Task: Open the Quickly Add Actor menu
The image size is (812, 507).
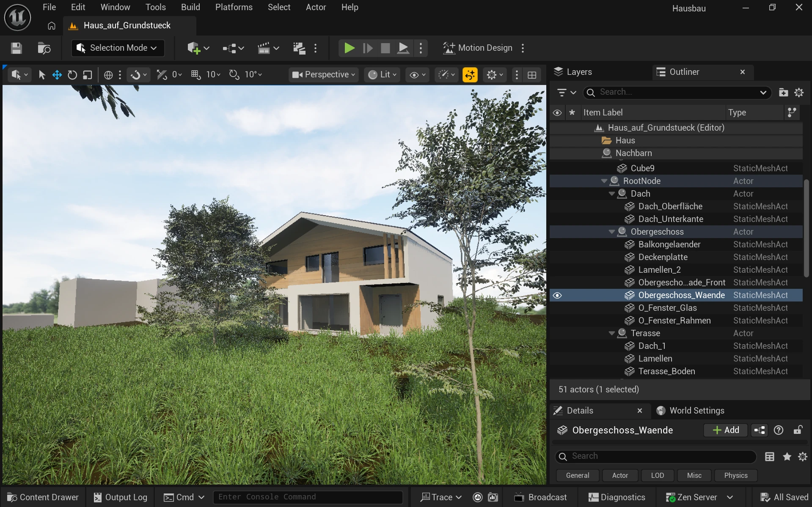Action: (x=196, y=48)
